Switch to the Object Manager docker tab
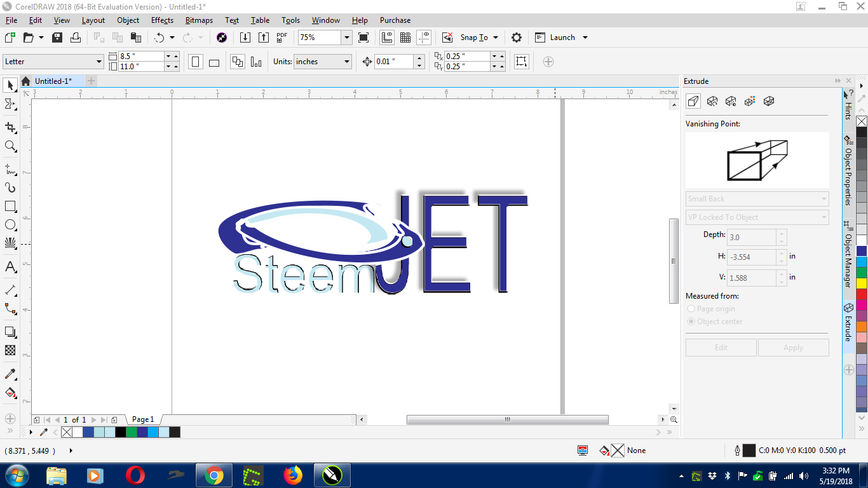The image size is (868, 488). tap(848, 254)
